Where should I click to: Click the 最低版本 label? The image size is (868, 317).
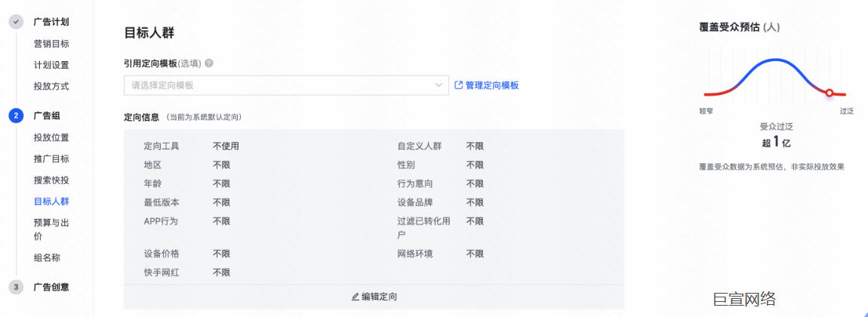pos(162,202)
